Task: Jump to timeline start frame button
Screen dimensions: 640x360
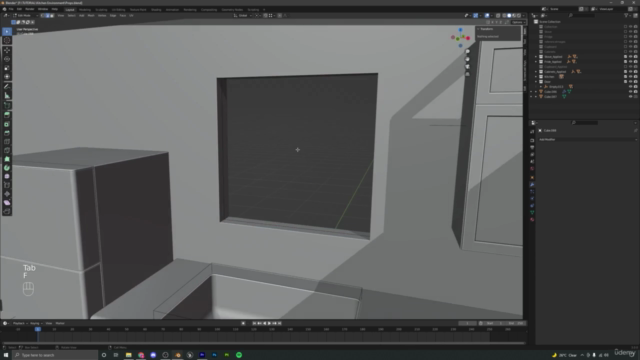Action: click(x=254, y=323)
